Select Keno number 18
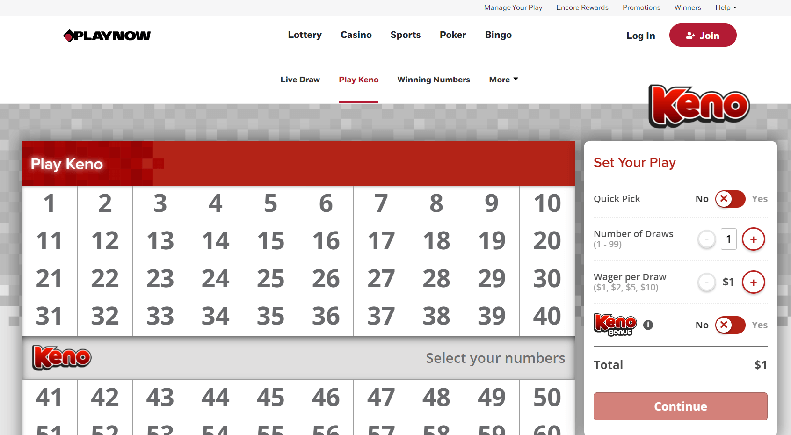The height and width of the screenshot is (435, 791). point(436,241)
